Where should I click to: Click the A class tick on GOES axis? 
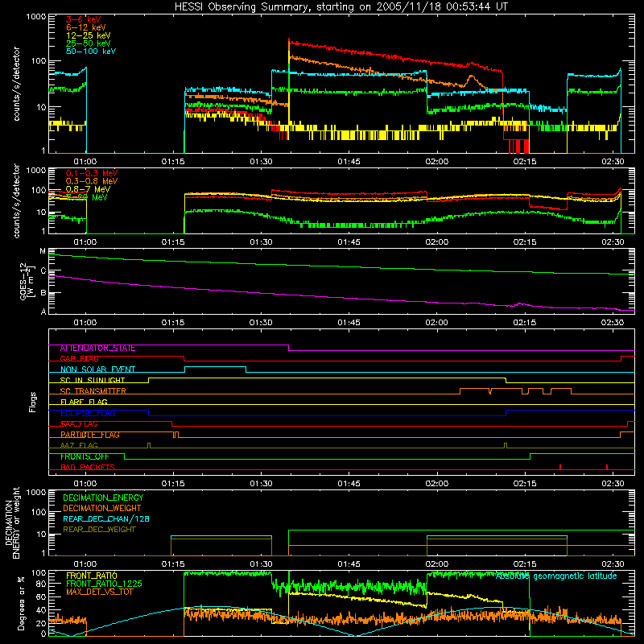(43, 312)
